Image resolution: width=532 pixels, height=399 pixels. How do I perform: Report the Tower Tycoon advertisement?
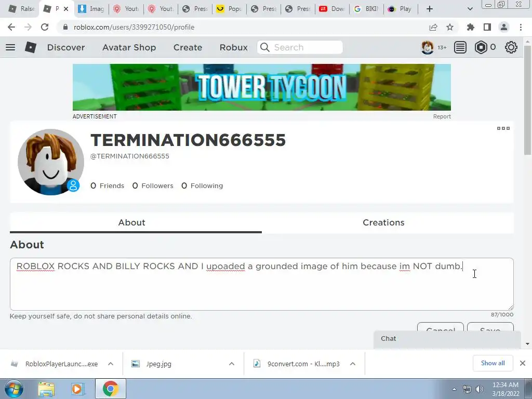(x=442, y=116)
